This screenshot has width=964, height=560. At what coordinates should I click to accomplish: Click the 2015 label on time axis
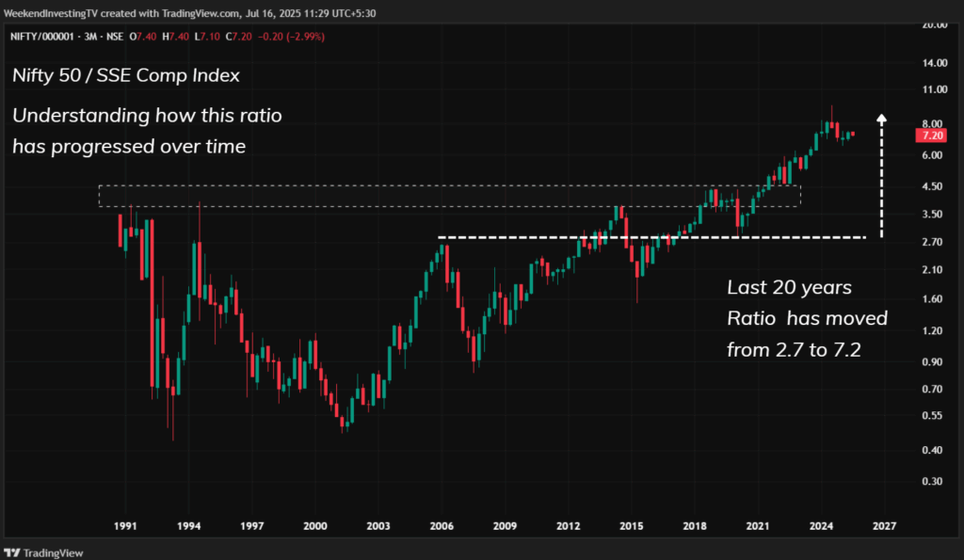point(632,526)
